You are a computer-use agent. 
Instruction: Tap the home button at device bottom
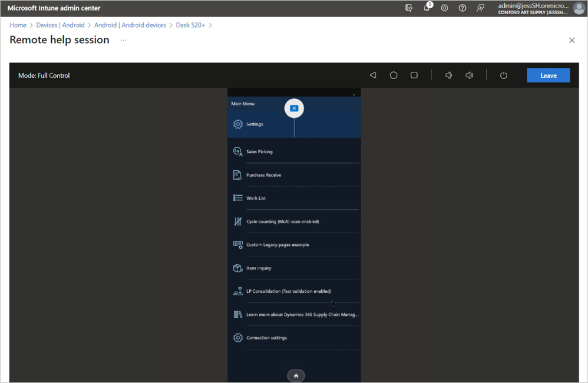[x=296, y=375]
